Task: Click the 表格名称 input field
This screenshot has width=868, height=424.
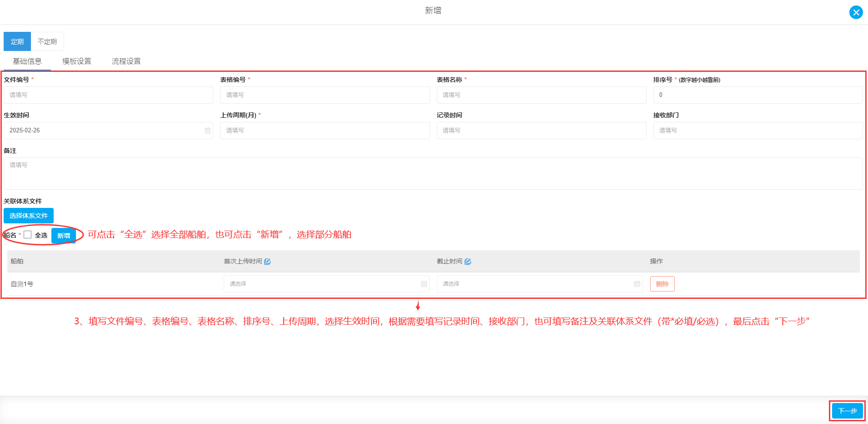Action: (x=542, y=95)
